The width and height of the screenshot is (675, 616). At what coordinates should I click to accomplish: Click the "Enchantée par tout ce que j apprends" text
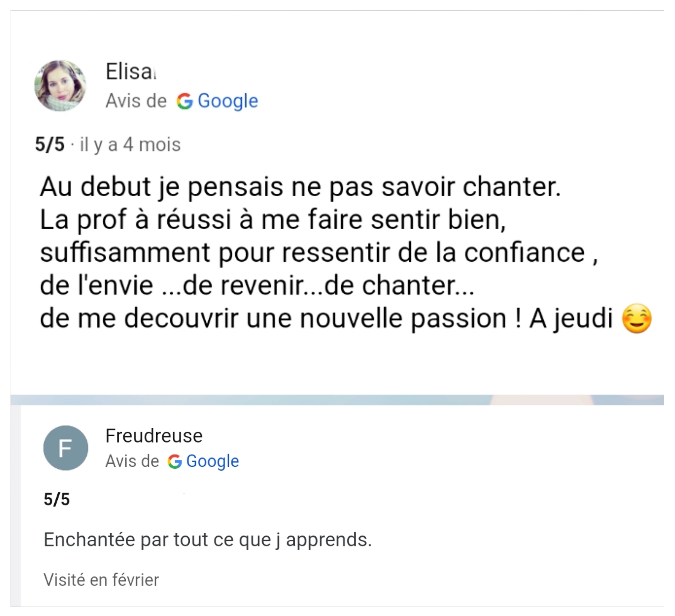tap(207, 540)
